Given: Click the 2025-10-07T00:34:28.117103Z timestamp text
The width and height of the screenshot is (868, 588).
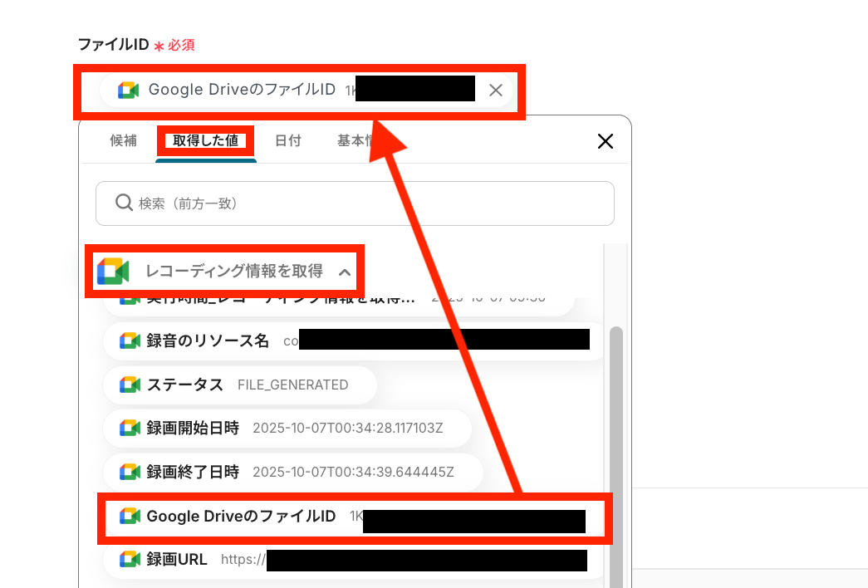Looking at the screenshot, I should 348,428.
